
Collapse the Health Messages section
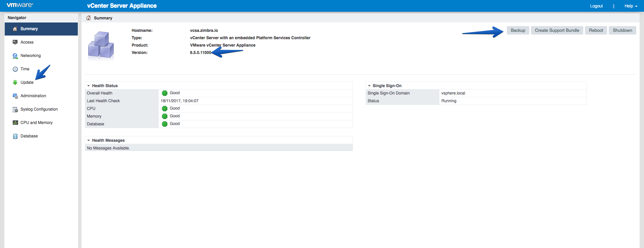(89, 140)
